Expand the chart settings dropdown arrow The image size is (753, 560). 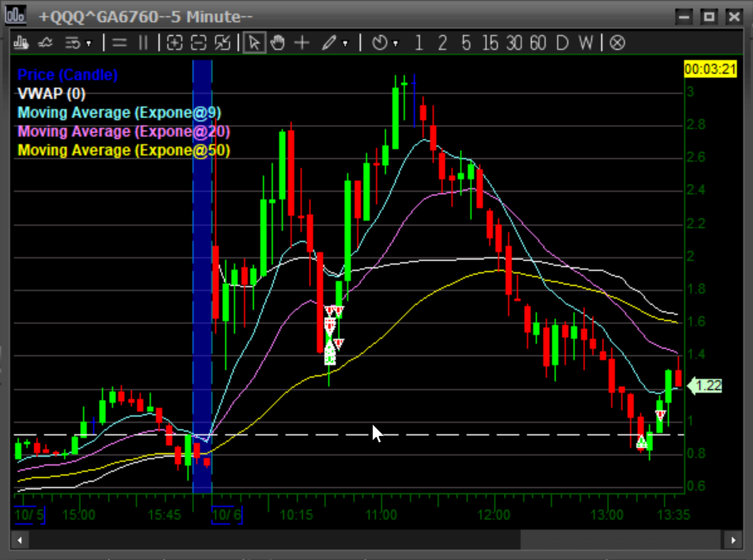coord(89,43)
